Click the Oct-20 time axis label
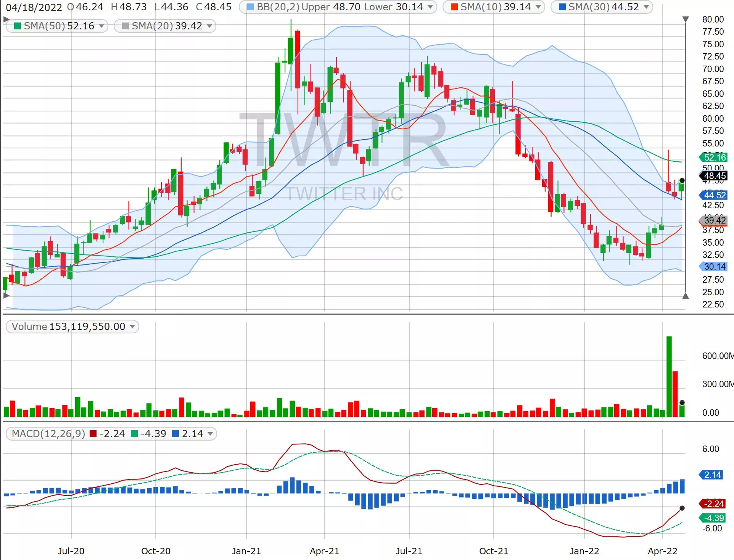The image size is (734, 560). point(156,551)
